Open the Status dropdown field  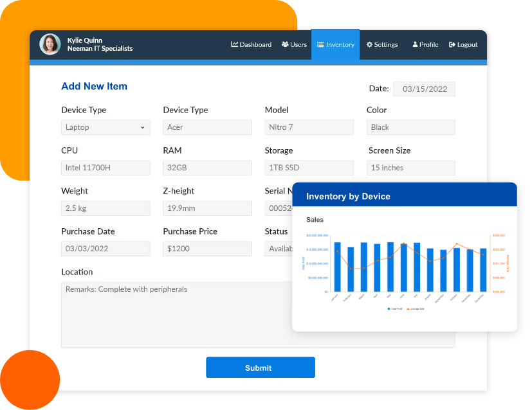point(279,249)
